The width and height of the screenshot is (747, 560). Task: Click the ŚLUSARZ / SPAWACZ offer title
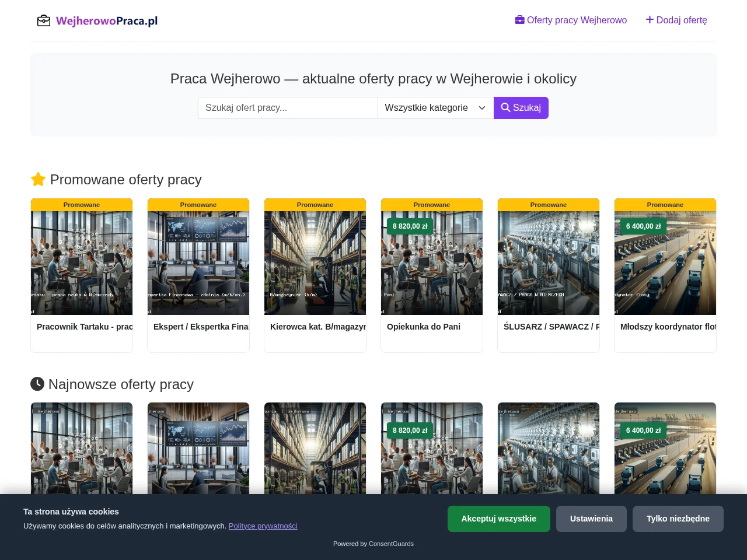point(551,327)
